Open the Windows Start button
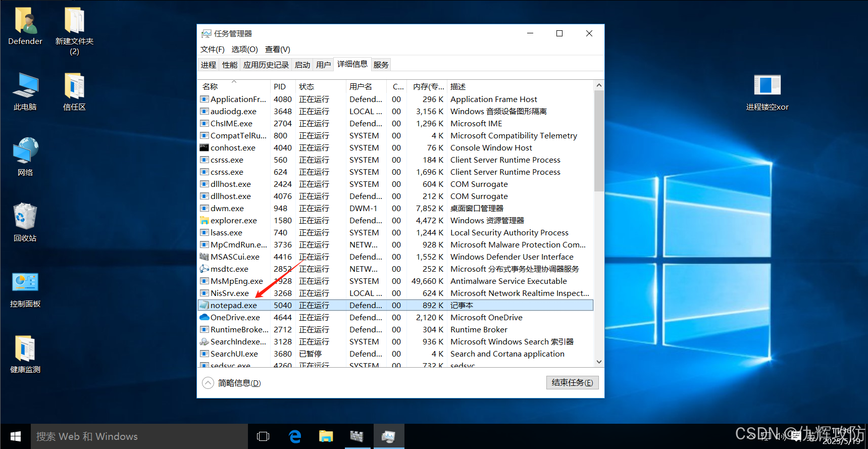 15,436
